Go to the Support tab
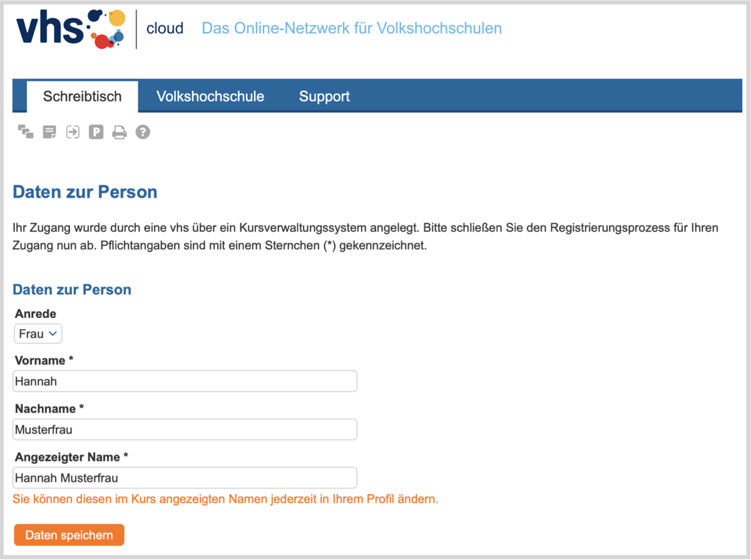The width and height of the screenshot is (751, 560). coord(324,96)
